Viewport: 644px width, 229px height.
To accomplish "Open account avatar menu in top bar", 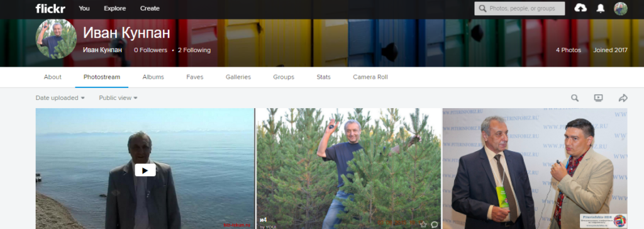I will click(621, 9).
